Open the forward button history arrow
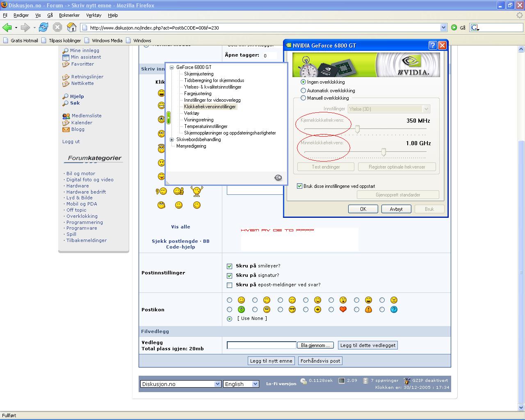Image resolution: width=525 pixels, height=420 pixels. coord(34,28)
